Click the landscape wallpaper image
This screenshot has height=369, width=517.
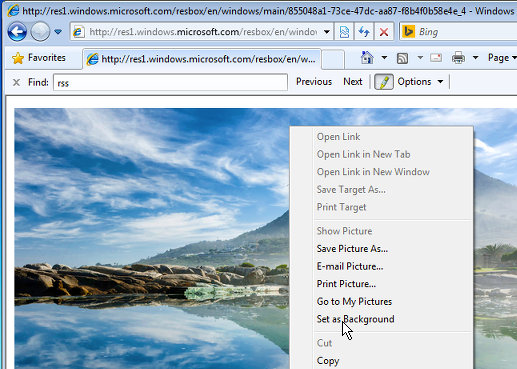pos(152,238)
